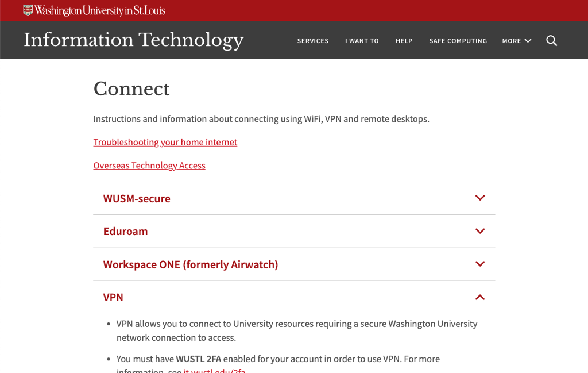This screenshot has width=588, height=373.
Task: Expand the Workspace ONE section chevron
Action: [480, 264]
